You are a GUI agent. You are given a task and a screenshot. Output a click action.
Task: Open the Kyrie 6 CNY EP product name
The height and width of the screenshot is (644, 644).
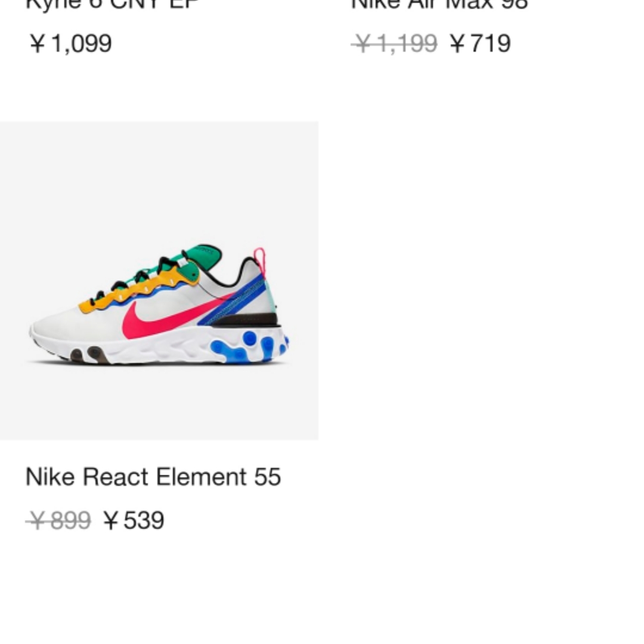point(113,4)
